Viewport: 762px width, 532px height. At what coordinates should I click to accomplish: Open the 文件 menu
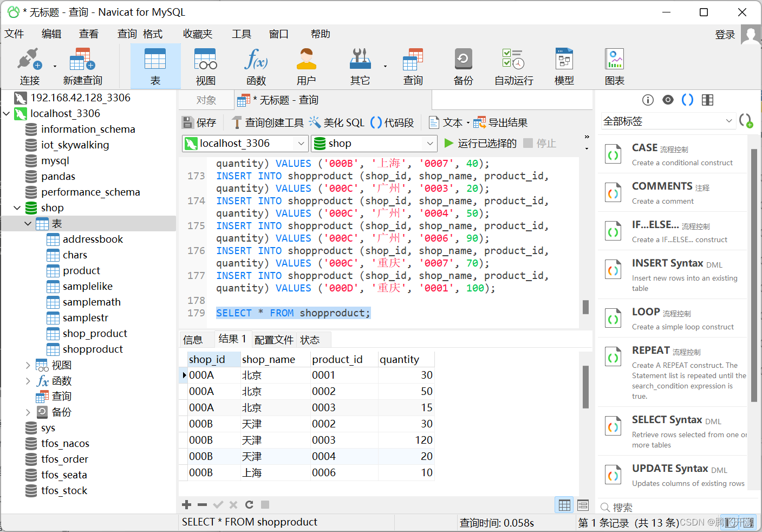coord(14,34)
